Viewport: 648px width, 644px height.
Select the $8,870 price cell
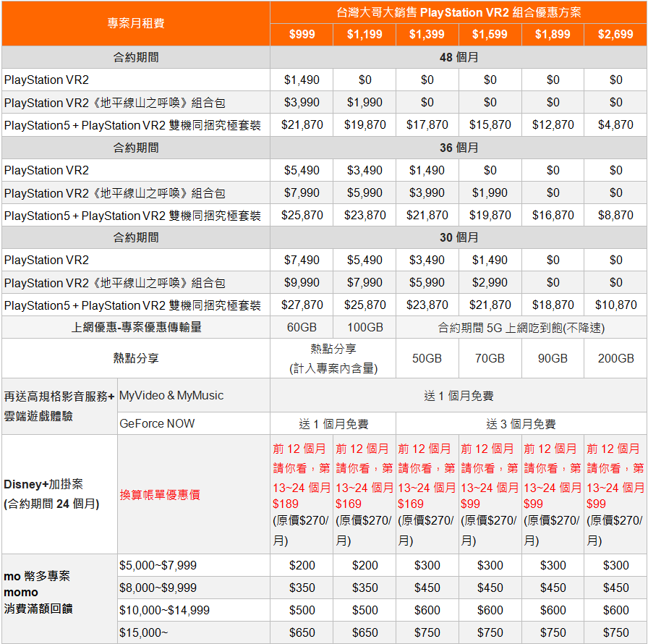coord(615,215)
